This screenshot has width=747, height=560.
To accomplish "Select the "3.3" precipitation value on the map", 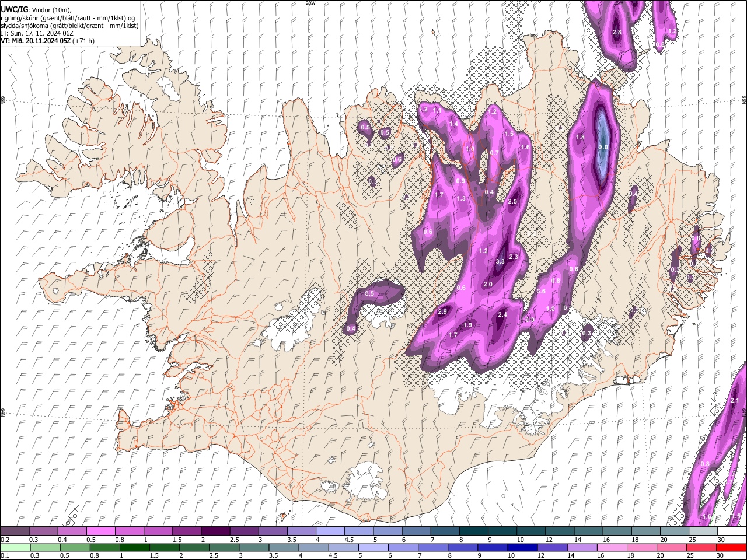I will tap(500, 261).
